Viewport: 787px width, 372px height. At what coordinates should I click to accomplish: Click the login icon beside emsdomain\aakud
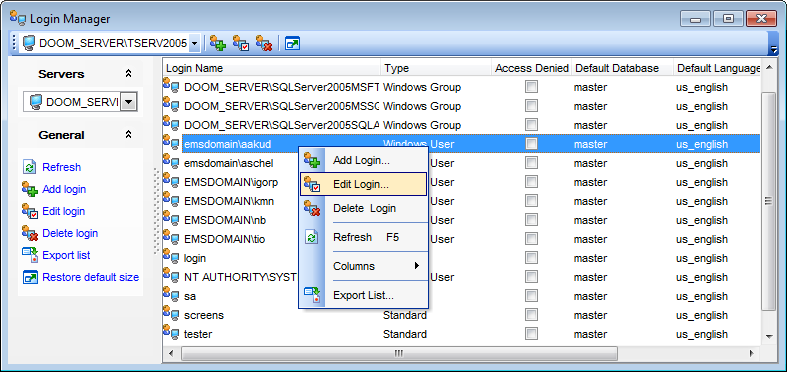coord(171,144)
